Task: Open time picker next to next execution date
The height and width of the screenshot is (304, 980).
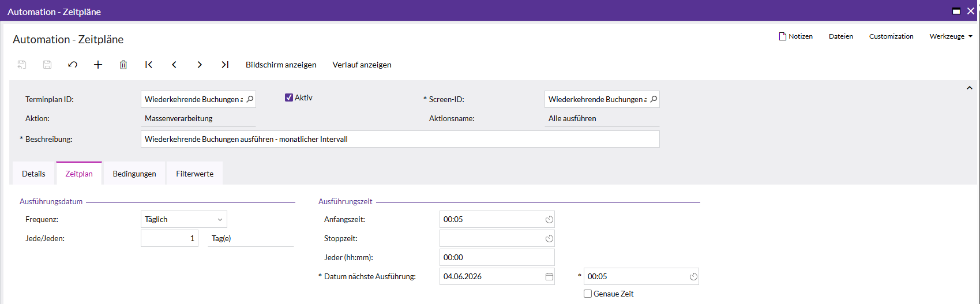Action: tap(693, 276)
